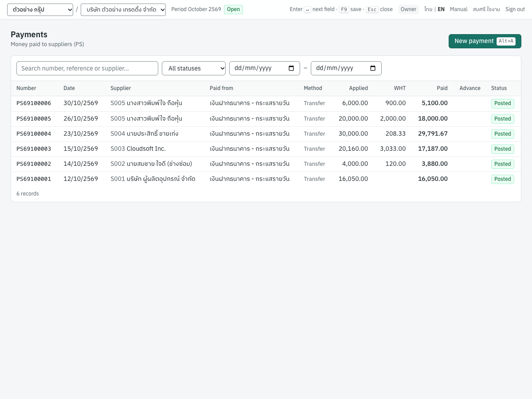Switch language to ไทย

point(428,9)
